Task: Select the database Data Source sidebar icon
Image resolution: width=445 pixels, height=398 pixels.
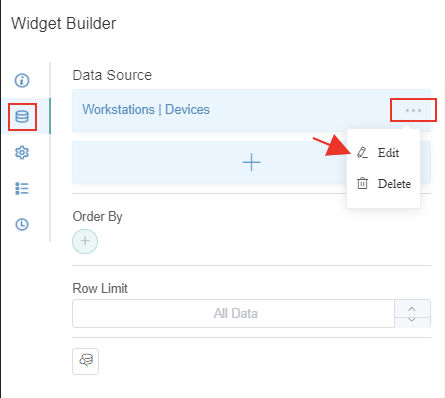Action: pos(22,116)
